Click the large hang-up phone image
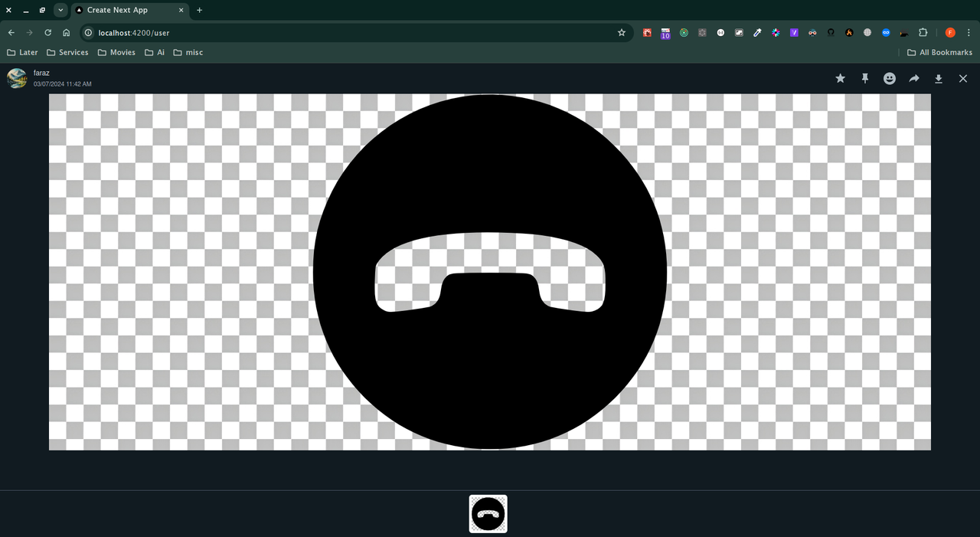 (x=490, y=272)
